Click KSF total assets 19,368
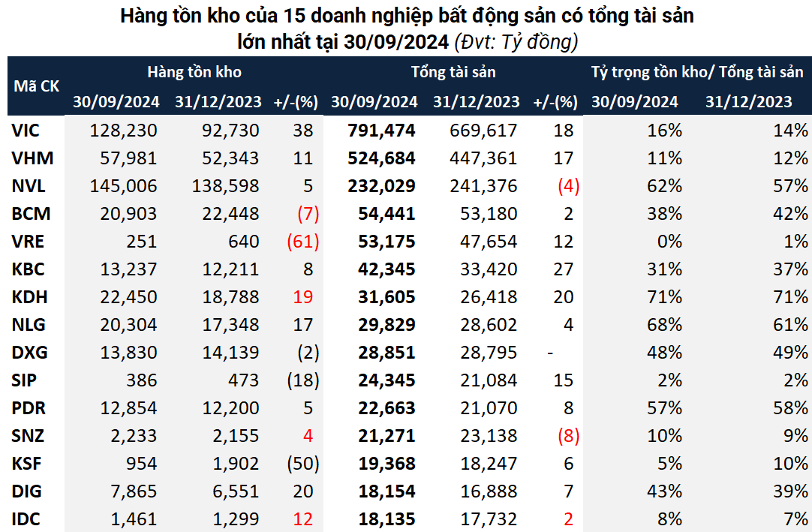Image resolution: width=812 pixels, height=532 pixels. coord(386,463)
